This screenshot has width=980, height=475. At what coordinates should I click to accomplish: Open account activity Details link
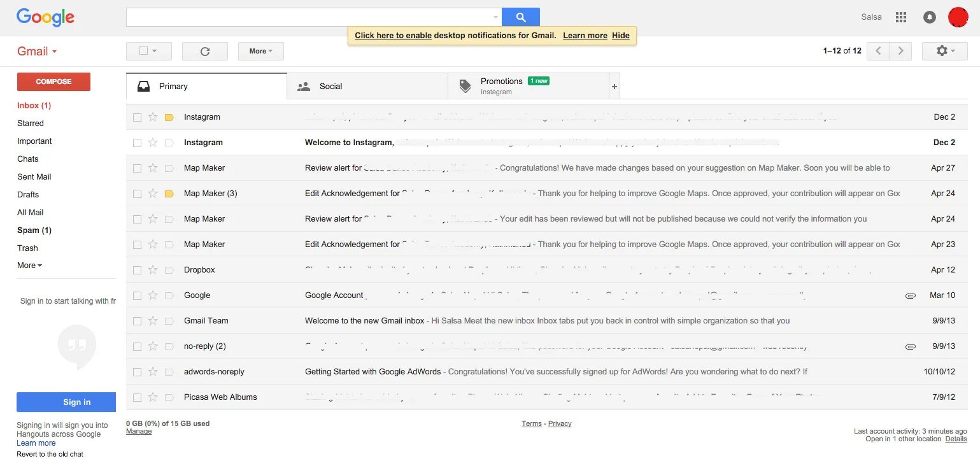click(x=956, y=439)
